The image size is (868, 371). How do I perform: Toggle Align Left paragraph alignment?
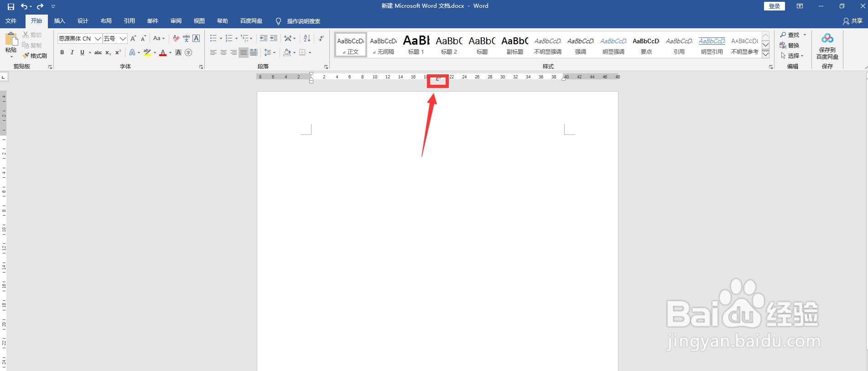213,52
